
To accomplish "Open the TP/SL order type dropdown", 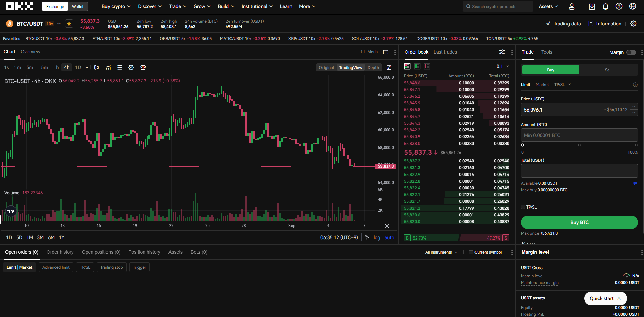I will click(562, 85).
